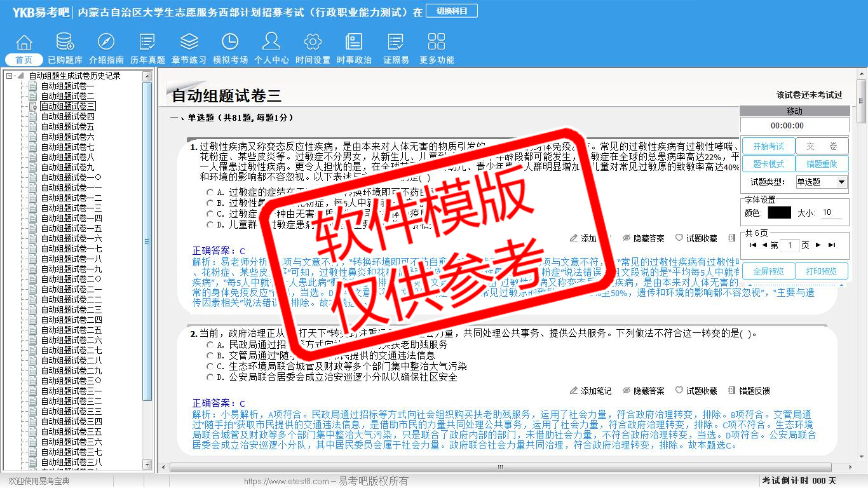Open 自动组题试卷二 in the tree
Image resolution: width=868 pixels, height=488 pixels.
point(67,96)
